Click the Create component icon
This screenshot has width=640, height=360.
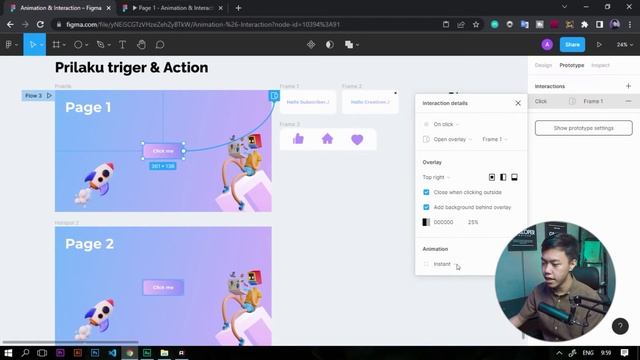coord(311,44)
